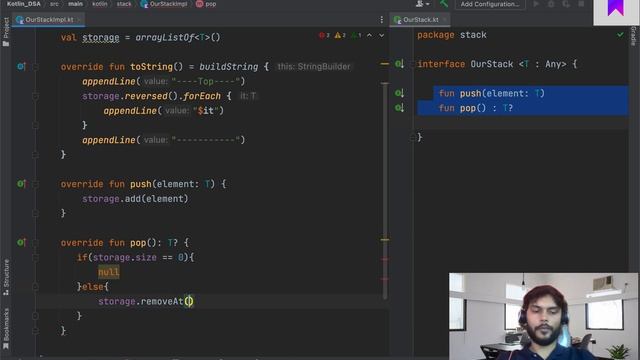Click storage.add(element) code line

pos(135,199)
